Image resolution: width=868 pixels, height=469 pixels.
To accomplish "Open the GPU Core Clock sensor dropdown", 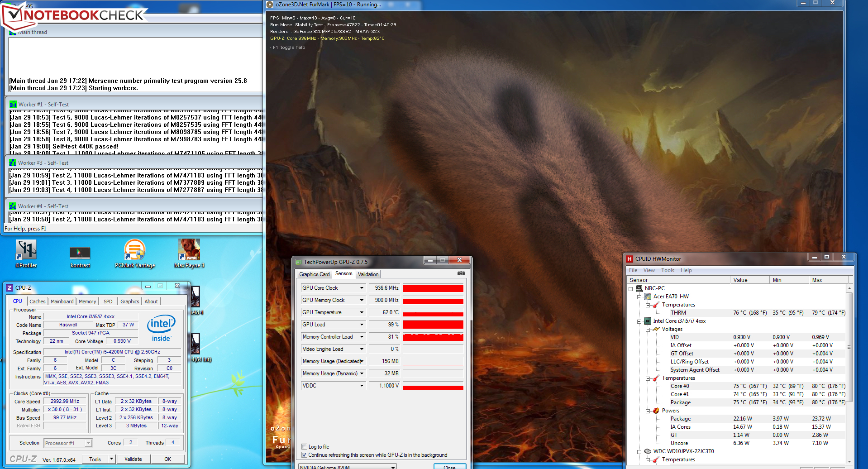I will coord(362,288).
